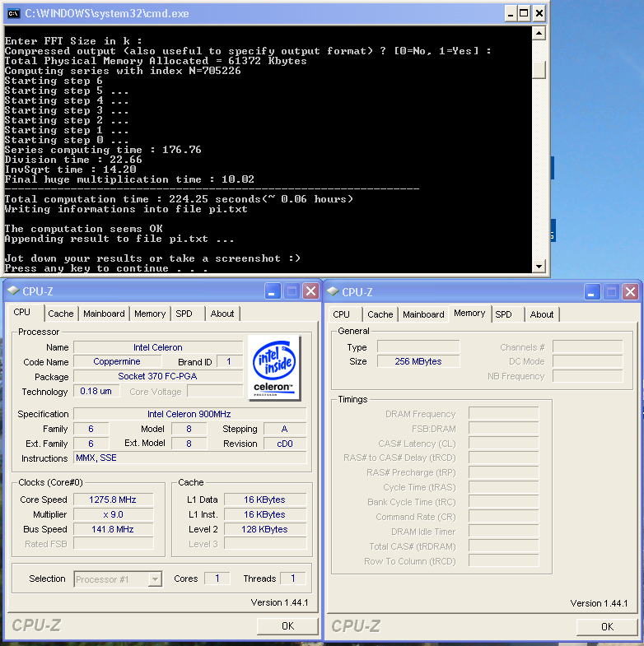Close the right CPU-Z window
The image size is (644, 646).
630,292
